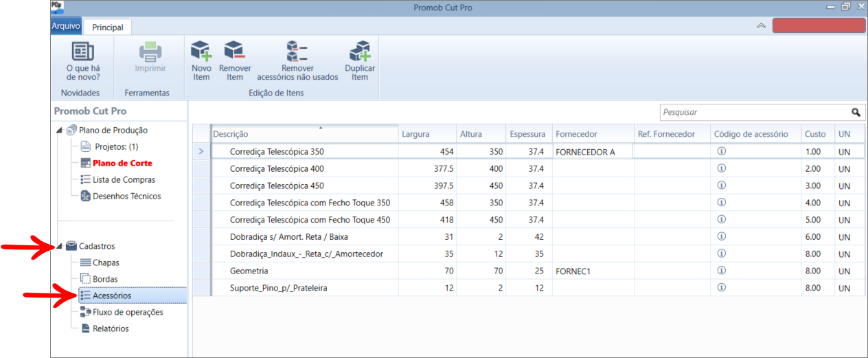Sort by the Altura column header
This screenshot has width=868, height=358.
[481, 134]
